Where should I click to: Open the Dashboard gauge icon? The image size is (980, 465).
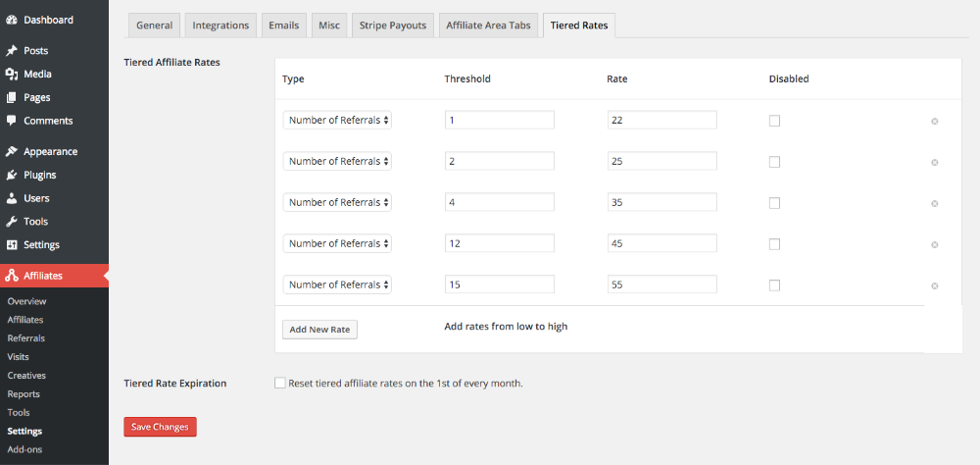click(11, 20)
